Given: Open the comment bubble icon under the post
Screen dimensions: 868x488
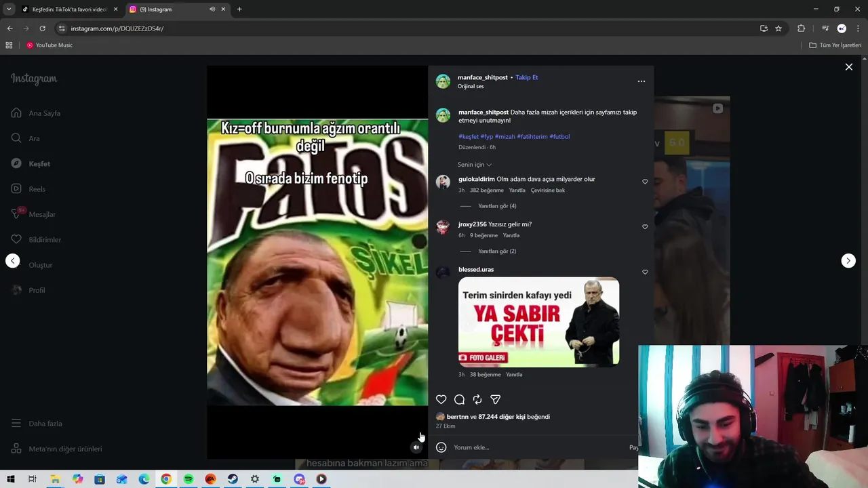Looking at the screenshot, I should point(459,400).
